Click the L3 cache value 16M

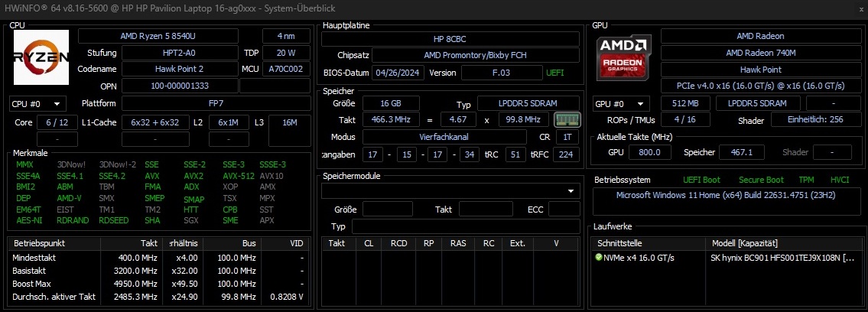[x=290, y=122]
